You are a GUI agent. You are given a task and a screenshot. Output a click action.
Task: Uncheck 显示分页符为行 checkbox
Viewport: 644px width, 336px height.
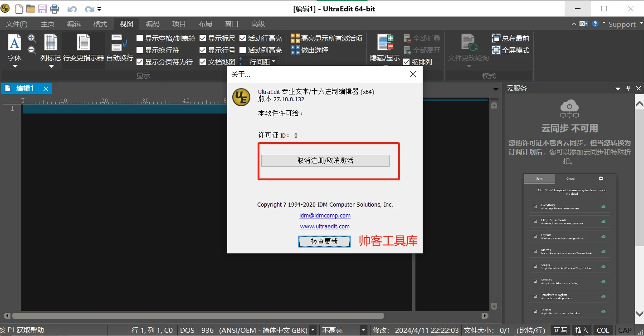tap(140, 62)
